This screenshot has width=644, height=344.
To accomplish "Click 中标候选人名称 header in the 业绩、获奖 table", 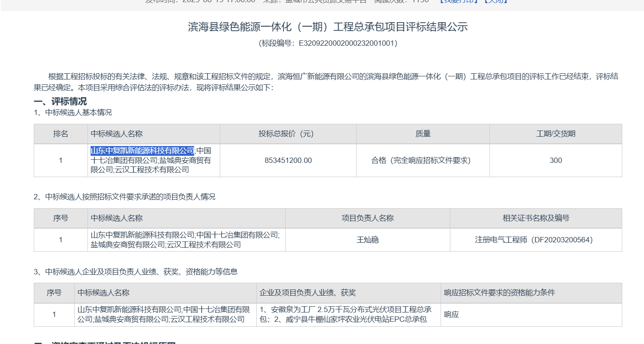I will (x=165, y=293).
